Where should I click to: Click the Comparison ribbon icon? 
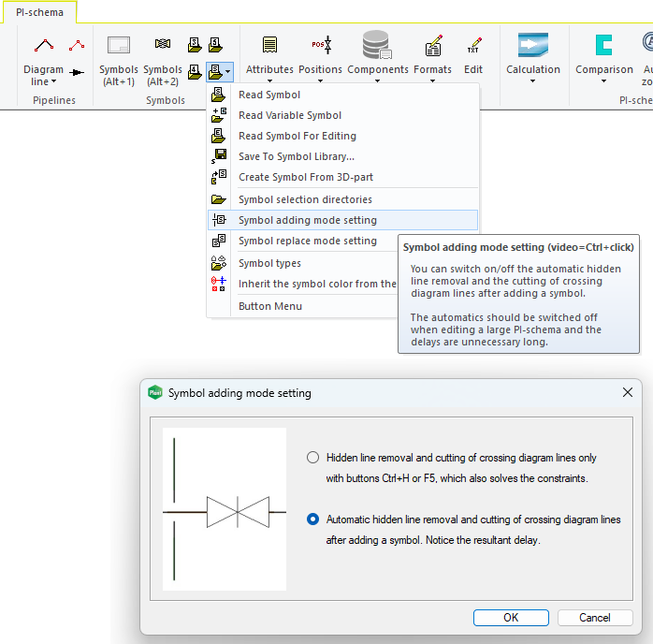point(603,45)
